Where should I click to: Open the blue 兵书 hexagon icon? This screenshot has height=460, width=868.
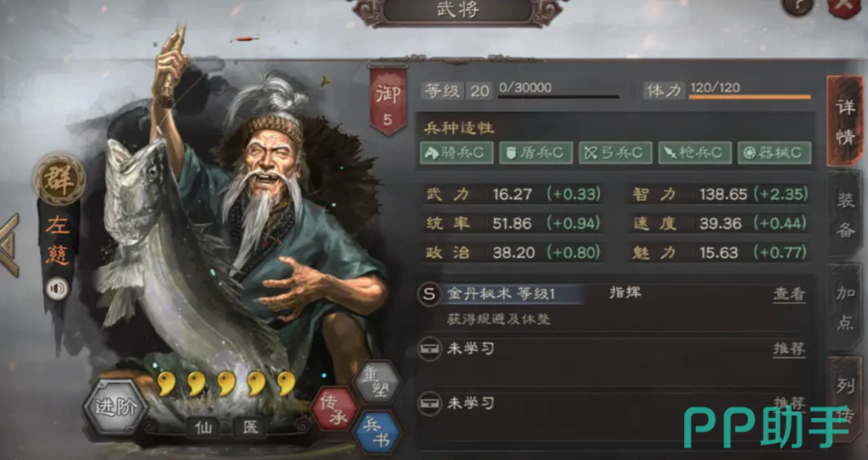(378, 432)
